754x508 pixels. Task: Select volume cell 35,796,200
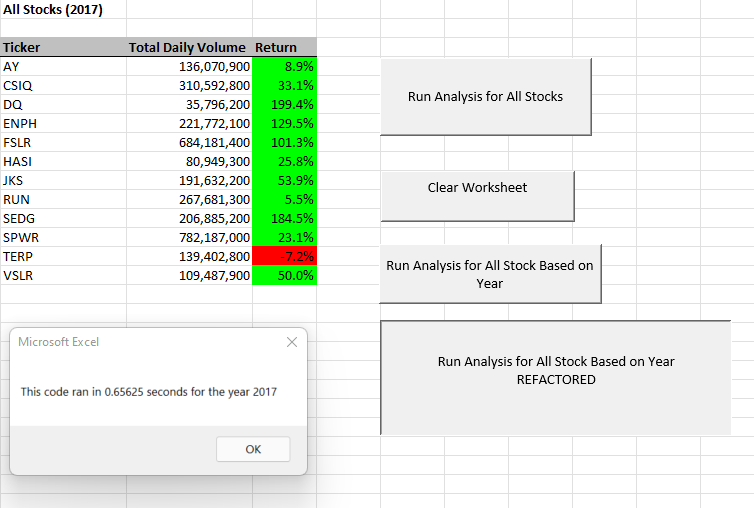pyautogui.click(x=189, y=104)
